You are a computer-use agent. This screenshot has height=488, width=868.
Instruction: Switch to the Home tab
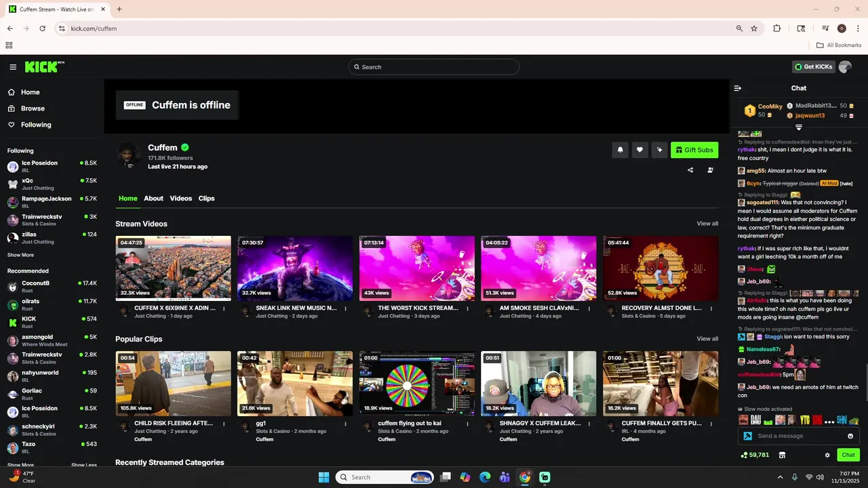128,199
